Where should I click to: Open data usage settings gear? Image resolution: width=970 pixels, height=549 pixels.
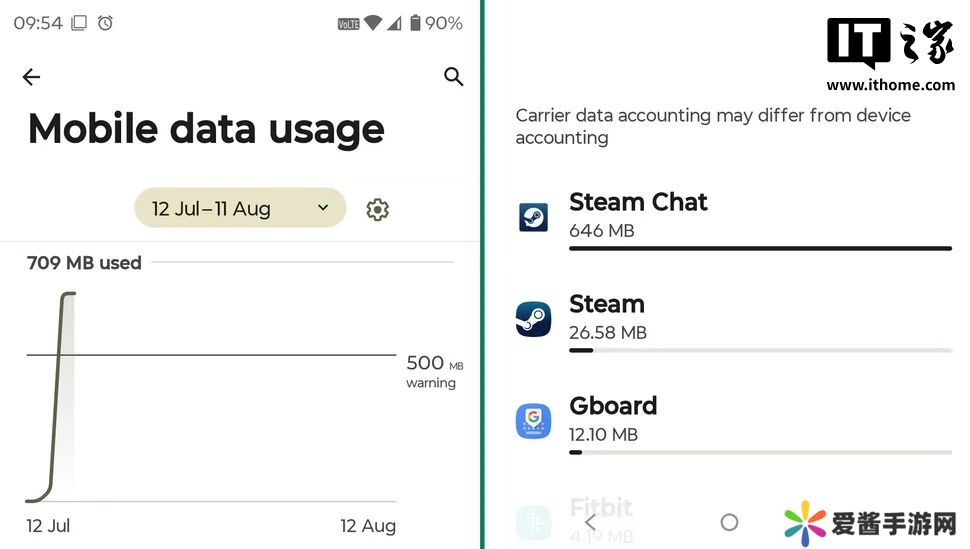(x=377, y=209)
